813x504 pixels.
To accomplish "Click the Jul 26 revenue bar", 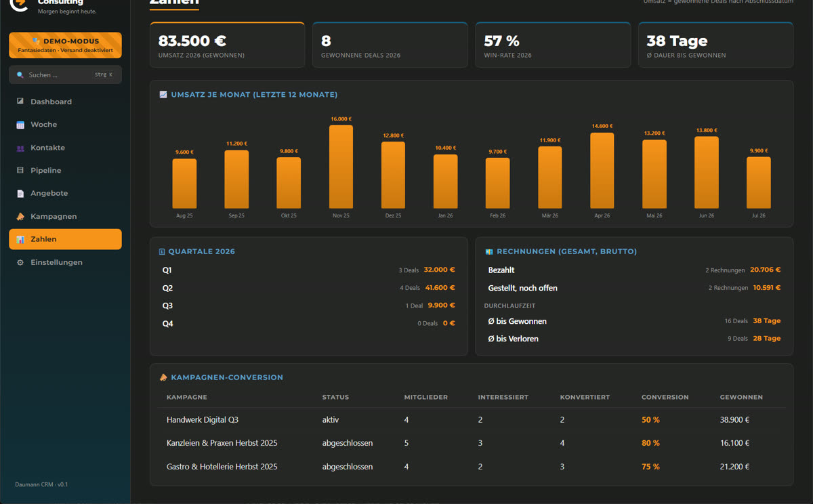I will tap(758, 183).
